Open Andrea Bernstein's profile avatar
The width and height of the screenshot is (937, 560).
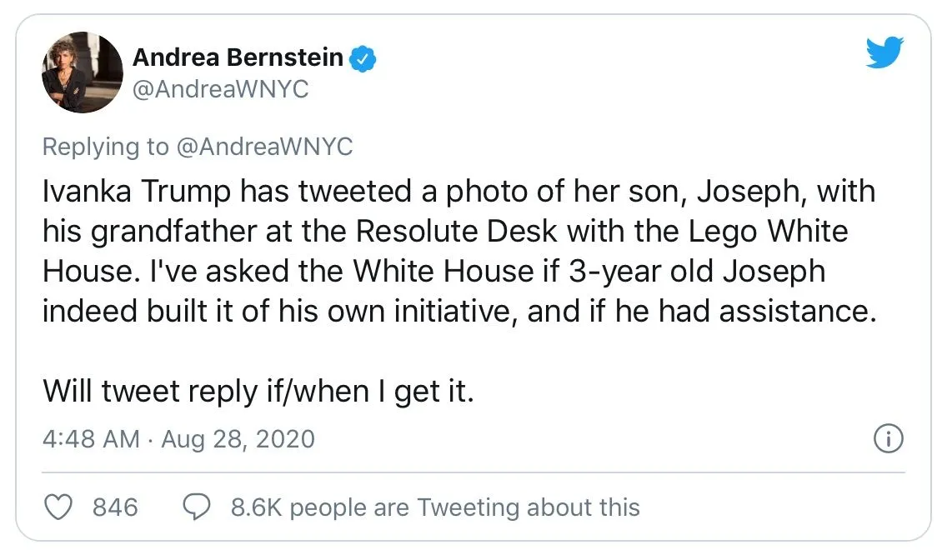coord(82,72)
